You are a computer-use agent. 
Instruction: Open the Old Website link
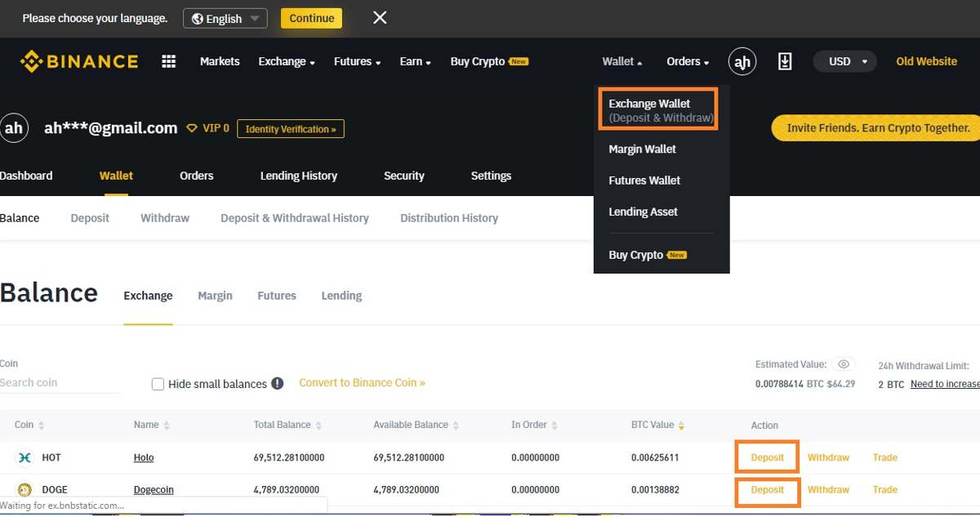[926, 61]
